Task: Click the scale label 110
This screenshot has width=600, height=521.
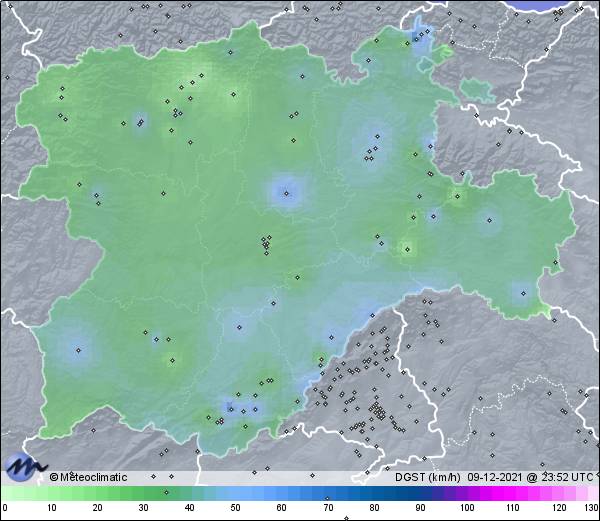Action: pos(513,508)
